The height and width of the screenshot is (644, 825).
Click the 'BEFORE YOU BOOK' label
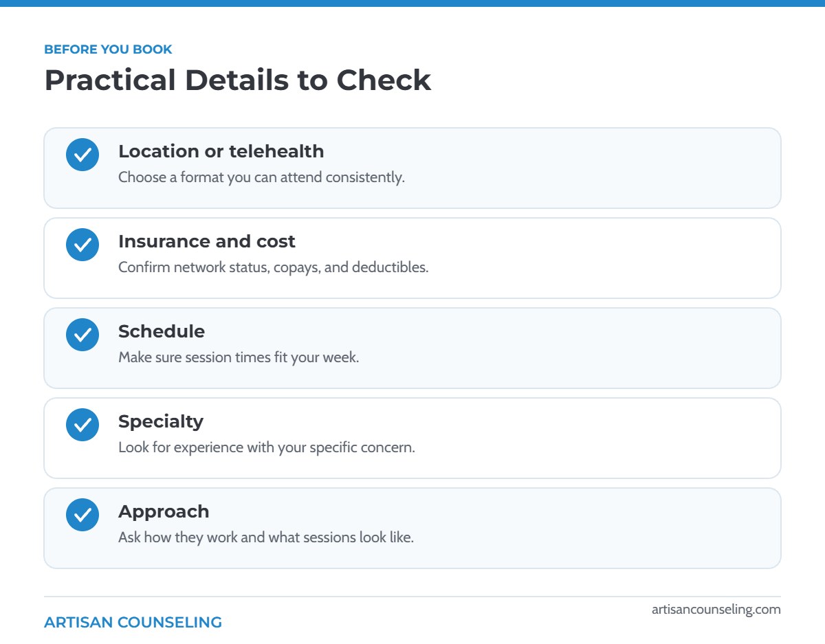pyautogui.click(x=108, y=49)
